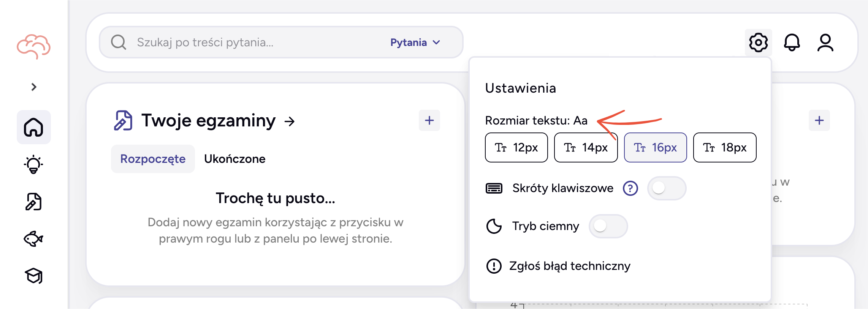Image resolution: width=868 pixels, height=309 pixels.
Task: Click the Ustawienia heading text
Action: click(521, 88)
